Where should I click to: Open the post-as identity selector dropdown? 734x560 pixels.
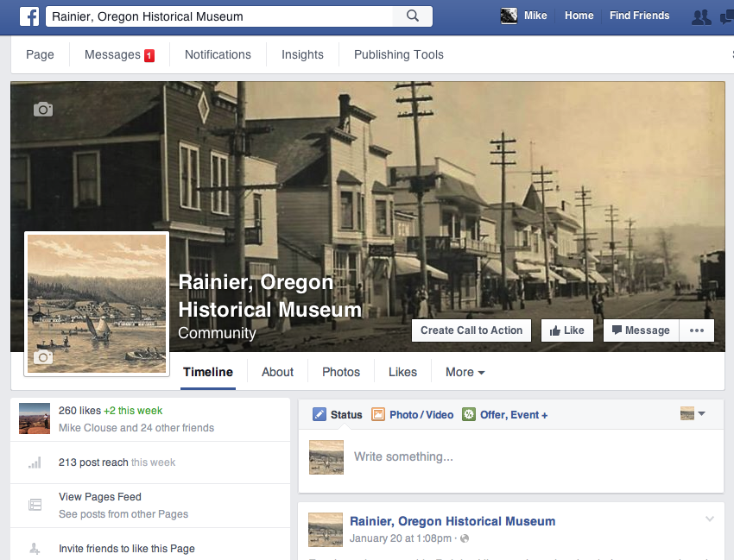[693, 414]
